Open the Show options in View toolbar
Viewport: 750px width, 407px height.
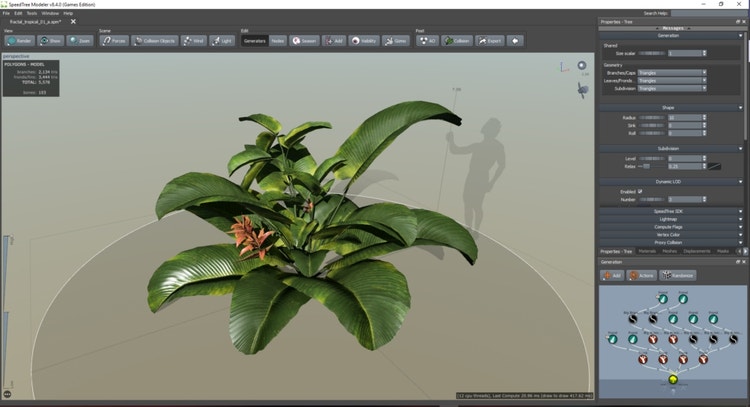point(51,41)
